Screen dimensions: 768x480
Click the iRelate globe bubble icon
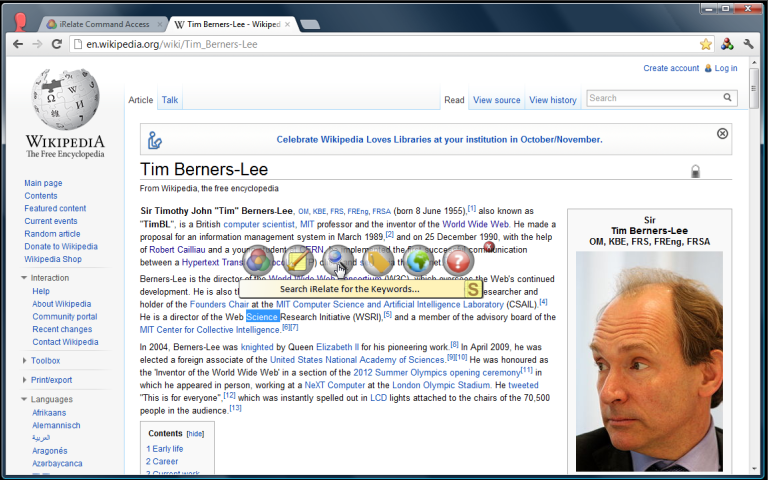(x=418, y=261)
